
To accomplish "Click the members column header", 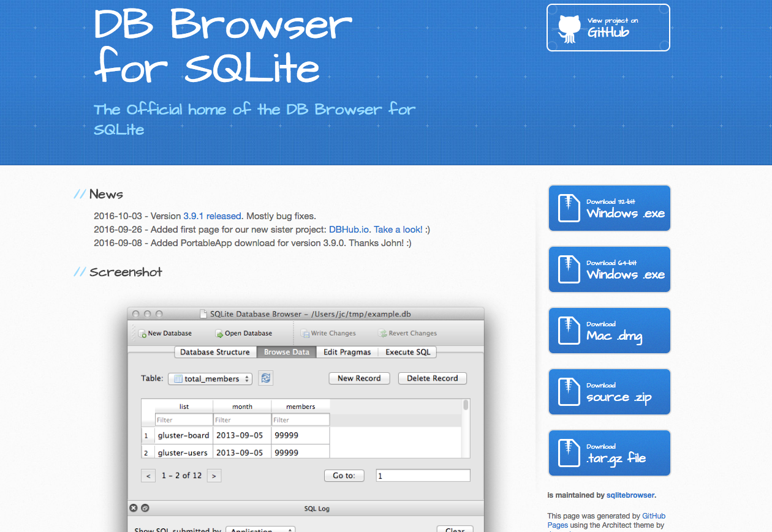I will click(301, 406).
